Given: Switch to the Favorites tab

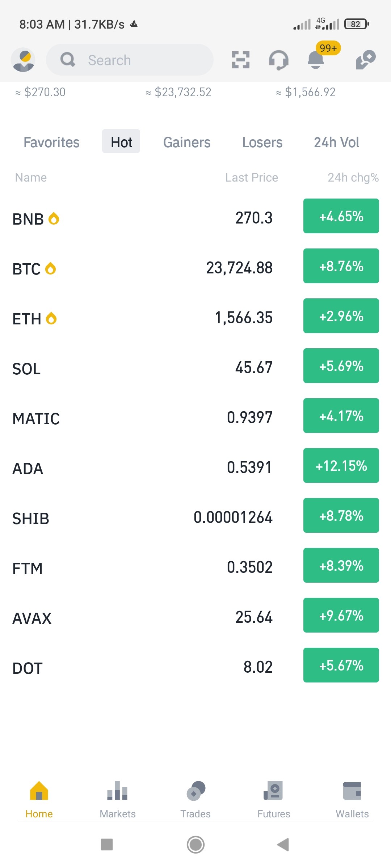Looking at the screenshot, I should (x=51, y=142).
